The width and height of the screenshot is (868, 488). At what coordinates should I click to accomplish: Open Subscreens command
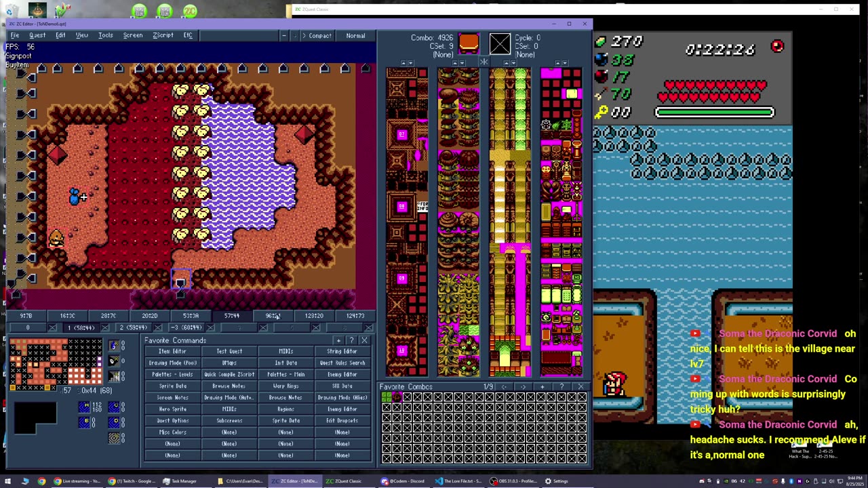pos(229,420)
